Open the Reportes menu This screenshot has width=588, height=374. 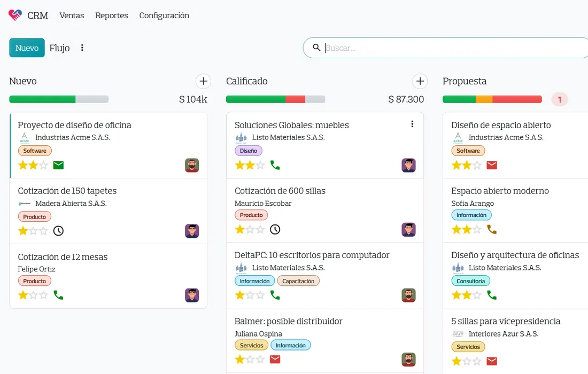pyautogui.click(x=111, y=15)
